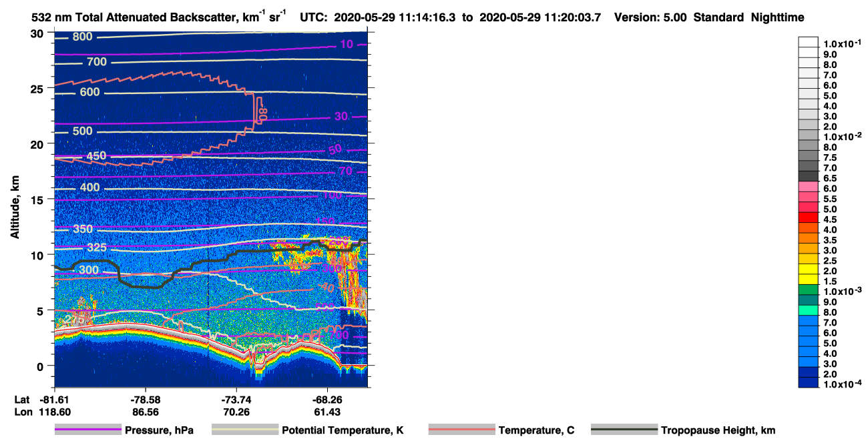Screen dimensions: 868x445
Task: Select the yellow swatch beside the 2.0 label
Action: pyautogui.click(x=809, y=269)
